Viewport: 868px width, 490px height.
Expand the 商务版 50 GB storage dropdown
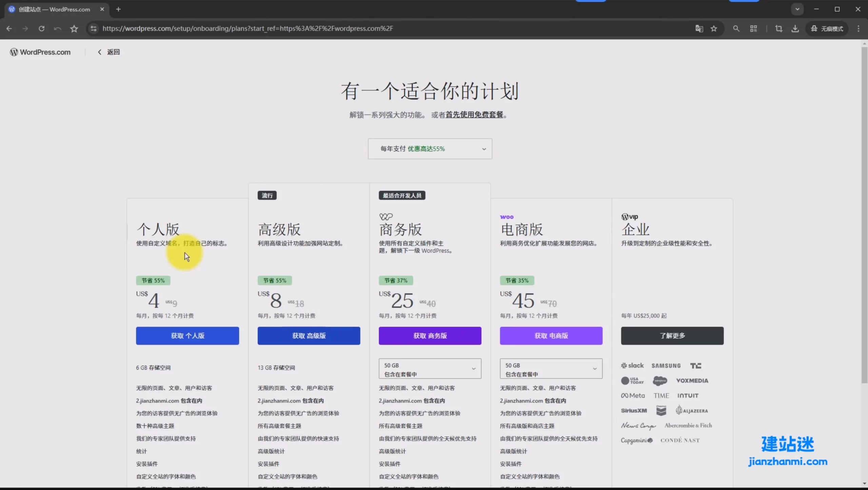(430, 369)
